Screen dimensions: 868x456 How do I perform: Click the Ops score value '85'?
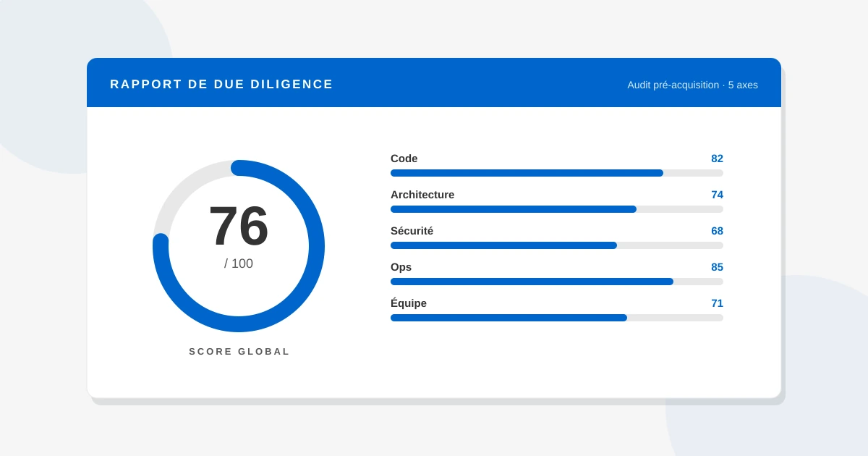(x=717, y=267)
